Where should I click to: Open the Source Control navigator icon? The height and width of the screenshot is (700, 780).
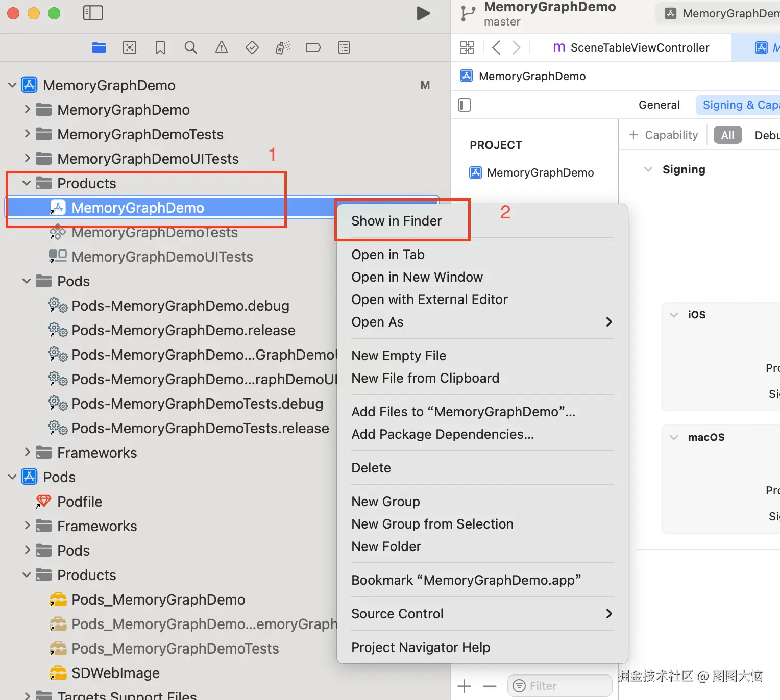pyautogui.click(x=130, y=47)
